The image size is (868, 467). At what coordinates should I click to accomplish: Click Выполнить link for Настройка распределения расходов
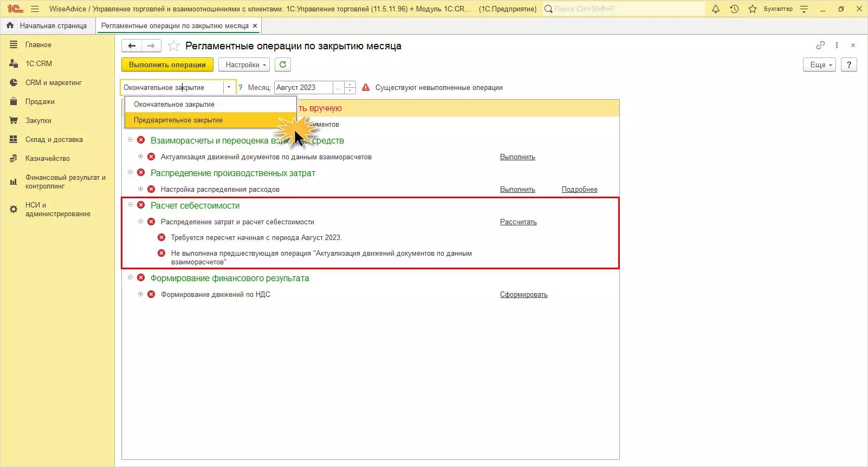(517, 190)
